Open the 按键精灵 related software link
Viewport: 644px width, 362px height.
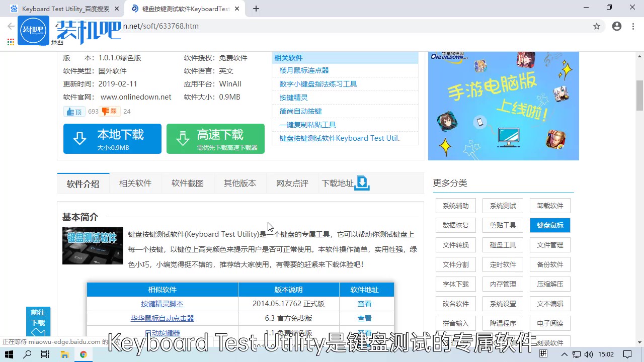click(293, 98)
